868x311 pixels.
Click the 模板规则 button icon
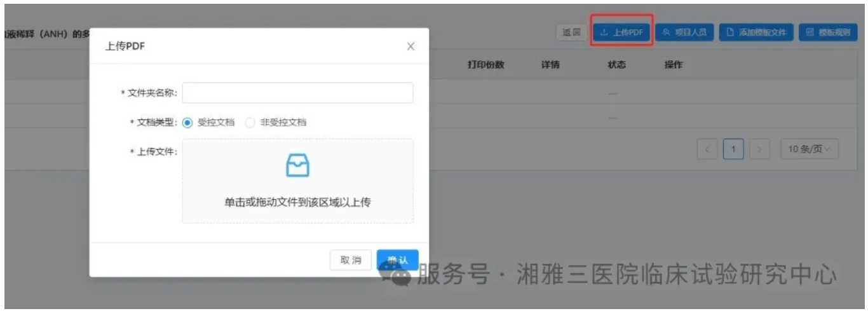810,32
